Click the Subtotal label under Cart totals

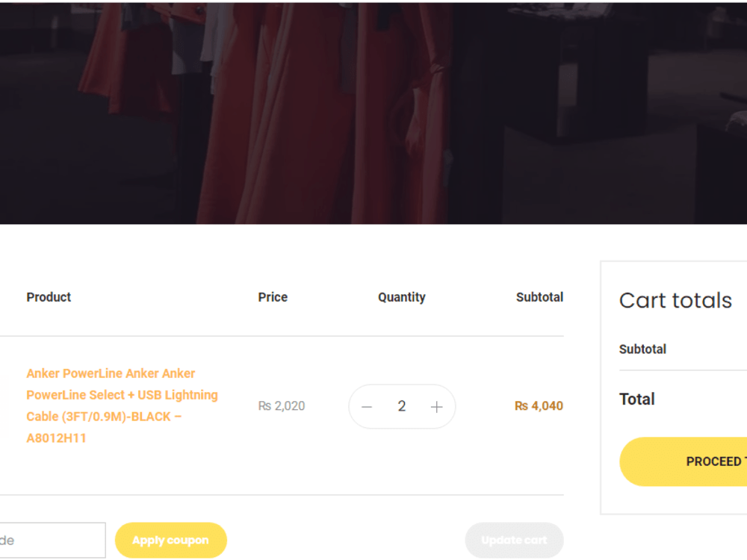pyautogui.click(x=642, y=349)
